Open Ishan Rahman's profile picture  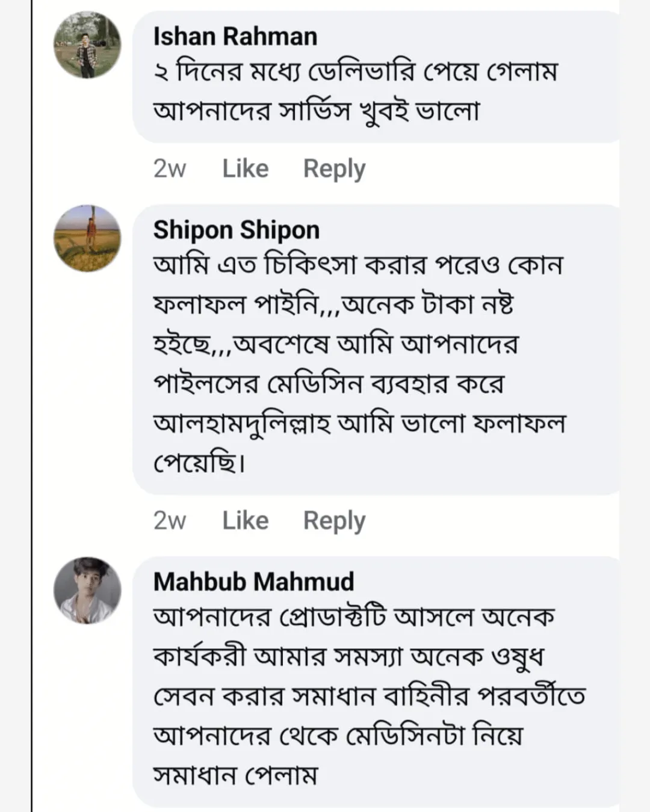click(x=87, y=45)
